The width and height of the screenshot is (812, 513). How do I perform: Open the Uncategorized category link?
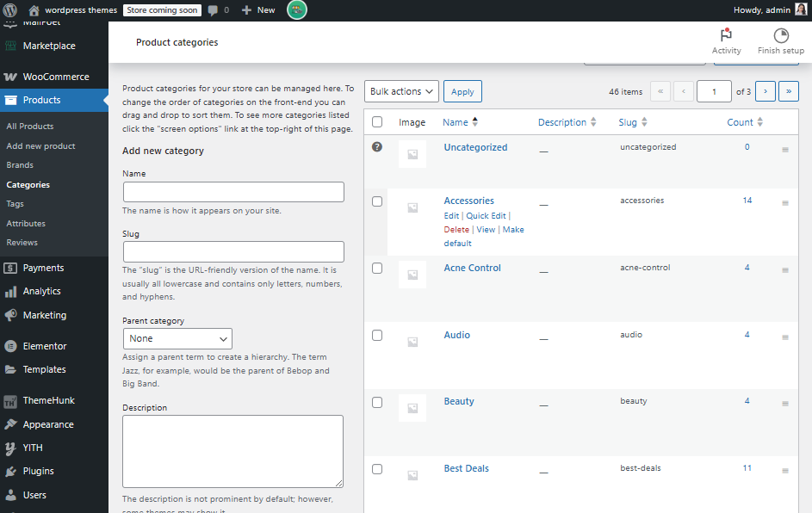tap(475, 147)
